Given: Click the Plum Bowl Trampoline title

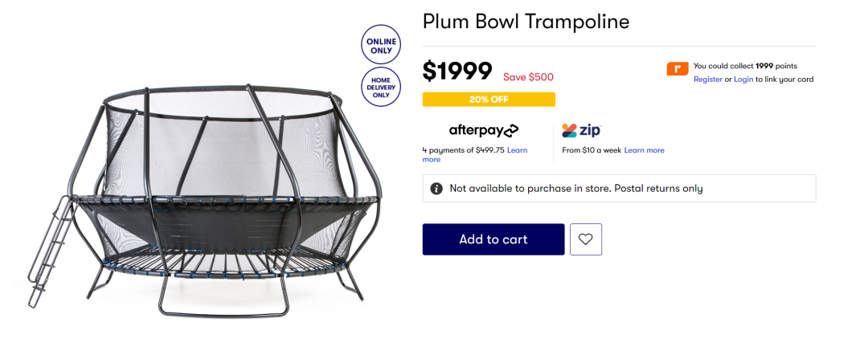Looking at the screenshot, I should 526,22.
